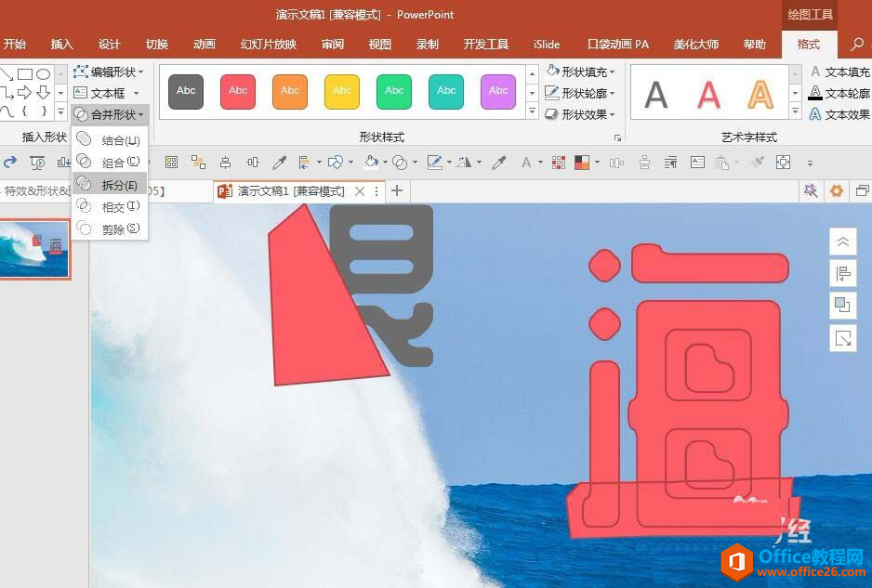The width and height of the screenshot is (872, 588).
Task: Click the red grid layout toolbar icon
Action: point(559,163)
